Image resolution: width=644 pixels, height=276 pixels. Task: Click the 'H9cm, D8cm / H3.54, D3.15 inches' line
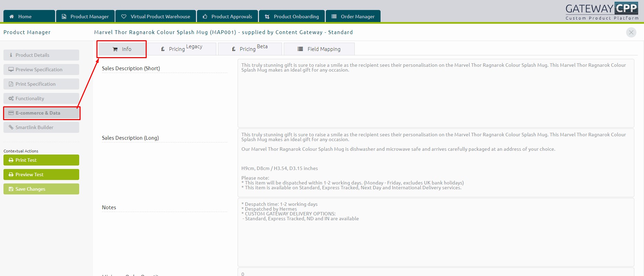pos(280,168)
